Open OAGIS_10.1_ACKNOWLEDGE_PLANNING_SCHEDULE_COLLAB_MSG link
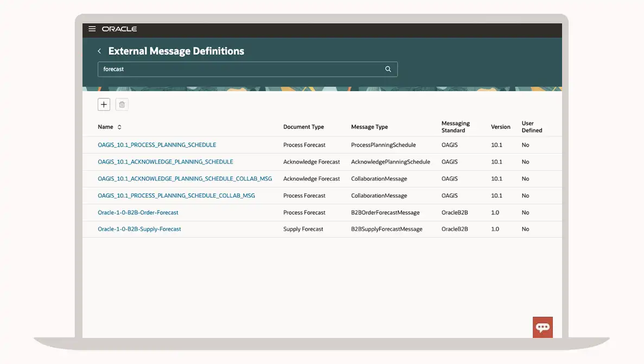644x364 pixels. click(184, 179)
